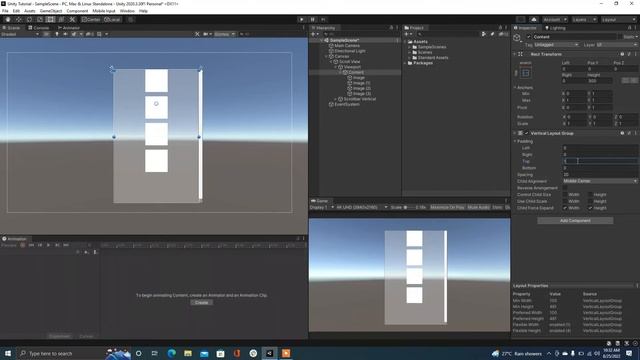Open the Scenes folder in Project
640x360 pixels.
coord(425,52)
